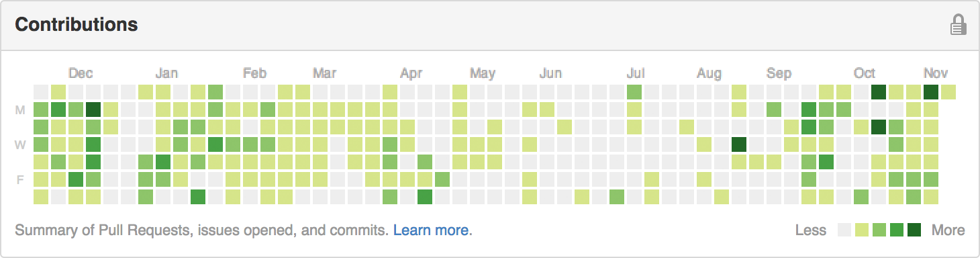Select the pale yellow-green legend swatch
This screenshot has height=258, width=980.
pos(862,230)
